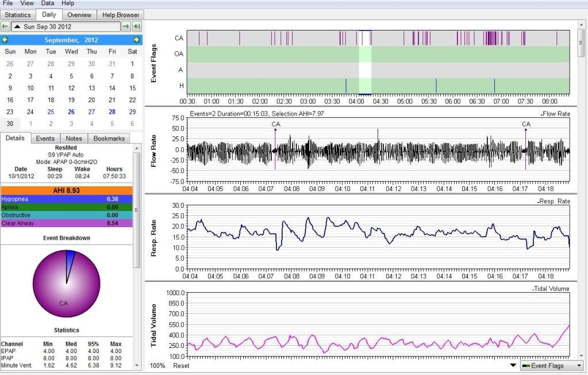The height and width of the screenshot is (375, 588).
Task: Switch to the Statistics tab
Action: click(18, 15)
